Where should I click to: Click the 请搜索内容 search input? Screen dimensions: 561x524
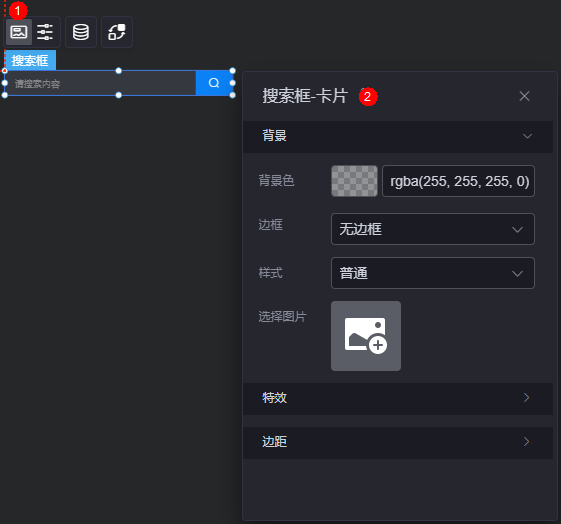(x=101, y=83)
